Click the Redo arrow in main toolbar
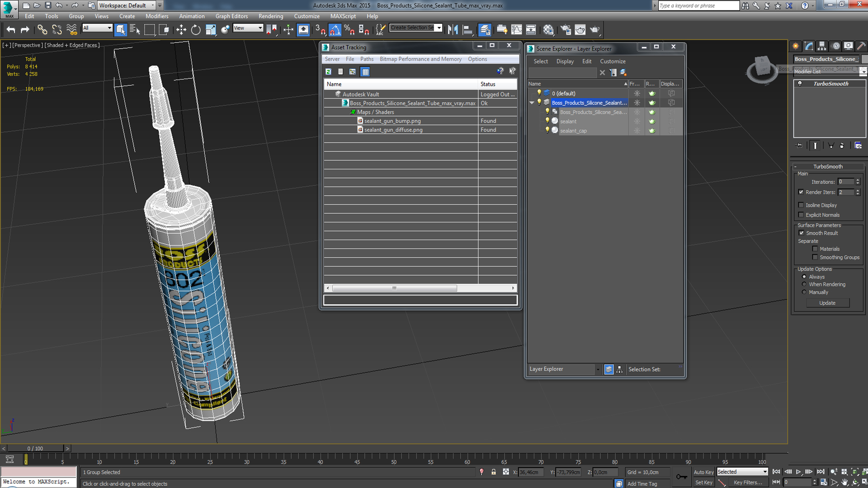Viewport: 868px width, 488px height. pyautogui.click(x=25, y=30)
